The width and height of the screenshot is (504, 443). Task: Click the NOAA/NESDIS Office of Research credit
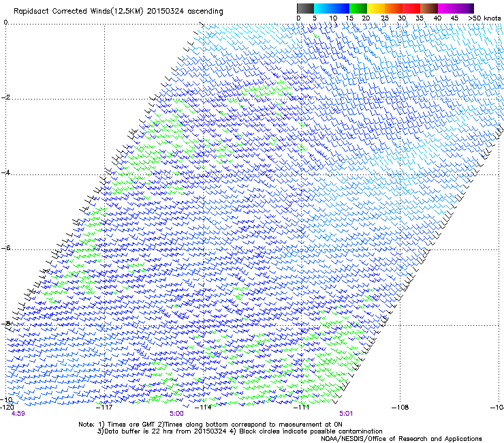pyautogui.click(x=401, y=439)
